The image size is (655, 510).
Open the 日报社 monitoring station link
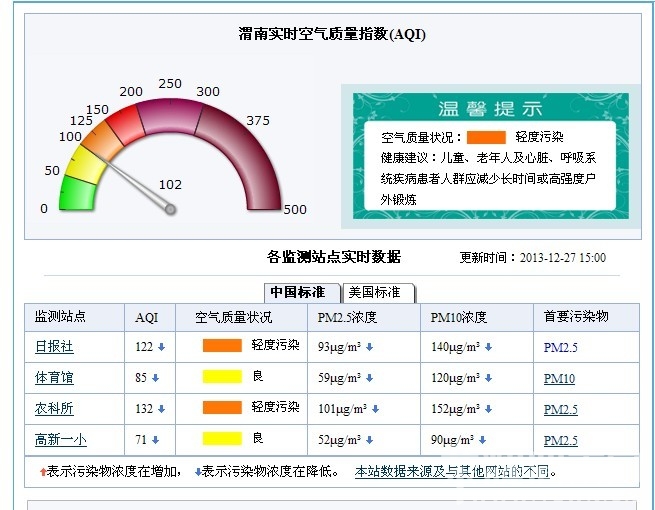(x=54, y=347)
